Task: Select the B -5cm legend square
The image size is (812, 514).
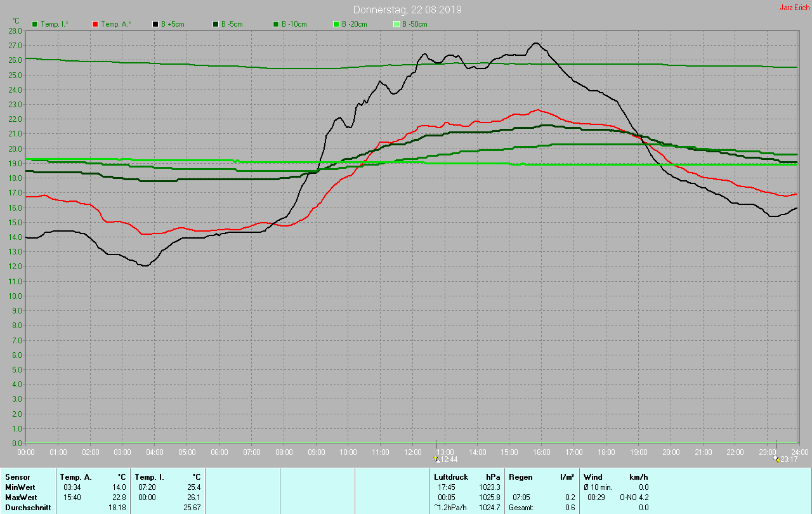Action: (x=216, y=24)
